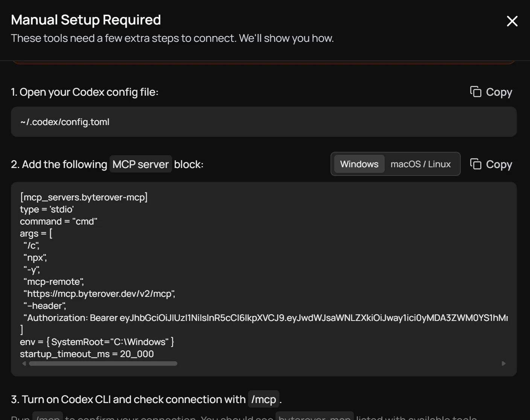Close the Manual Setup Required dialog
This screenshot has width=530, height=420.
[512, 21]
